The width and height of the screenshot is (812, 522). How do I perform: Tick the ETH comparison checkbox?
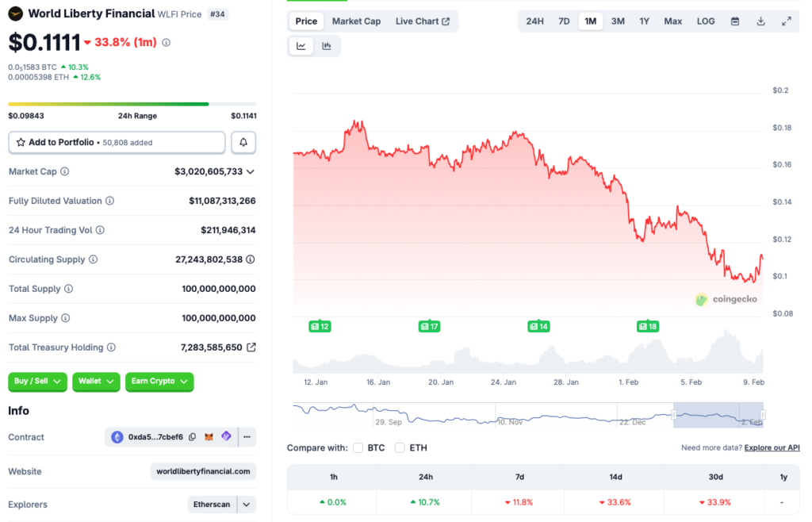400,447
